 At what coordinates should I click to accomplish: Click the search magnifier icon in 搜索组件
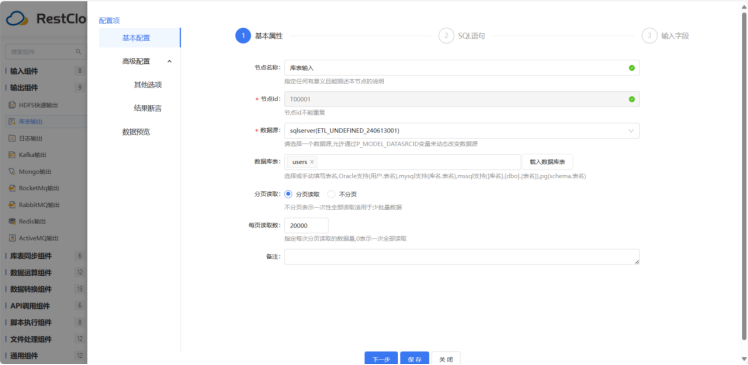(x=79, y=52)
